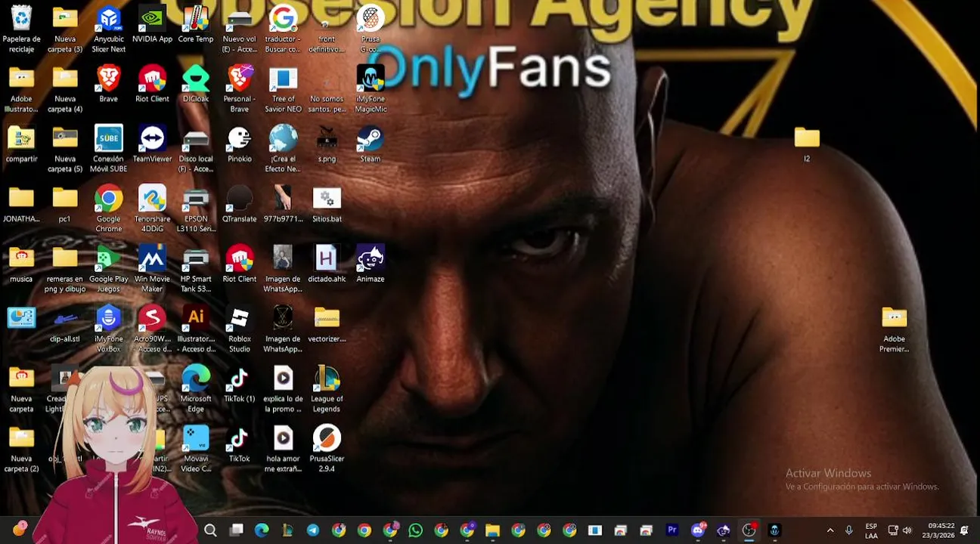
Task: Launch Conexión Móvil SUBE
Action: 109,150
